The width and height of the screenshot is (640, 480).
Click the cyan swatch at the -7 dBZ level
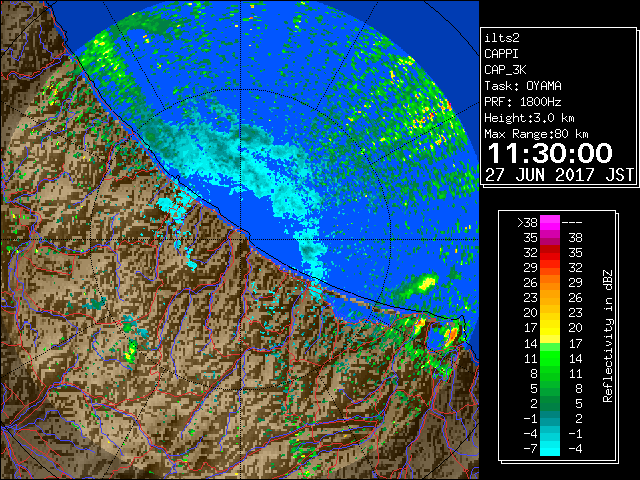click(550, 449)
